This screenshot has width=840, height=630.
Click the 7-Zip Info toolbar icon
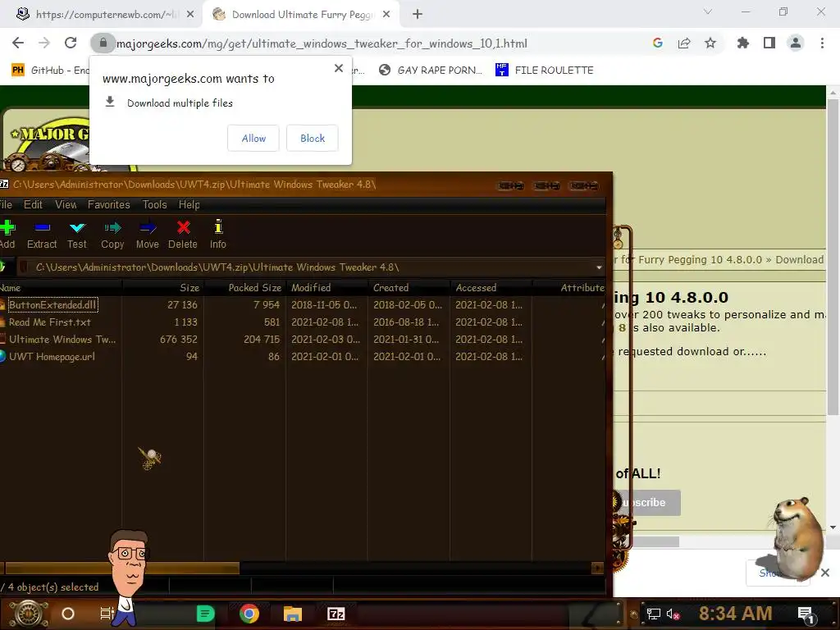coord(218,227)
